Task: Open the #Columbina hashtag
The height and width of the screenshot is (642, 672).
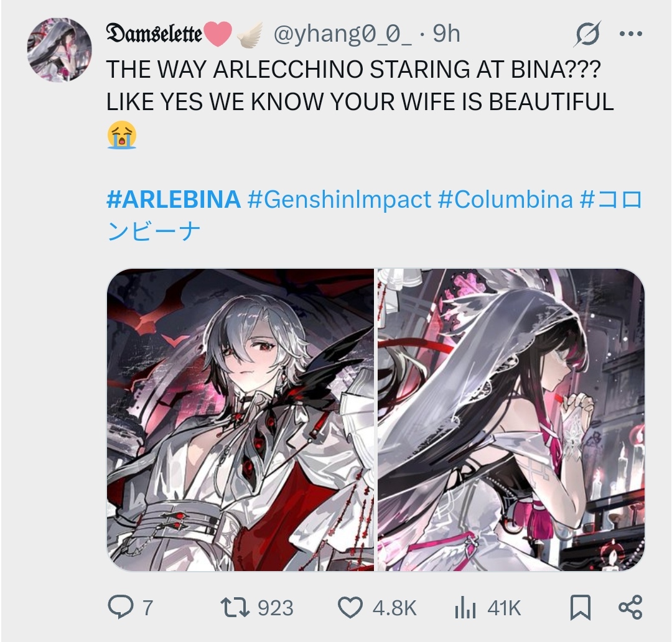Action: tap(505, 199)
